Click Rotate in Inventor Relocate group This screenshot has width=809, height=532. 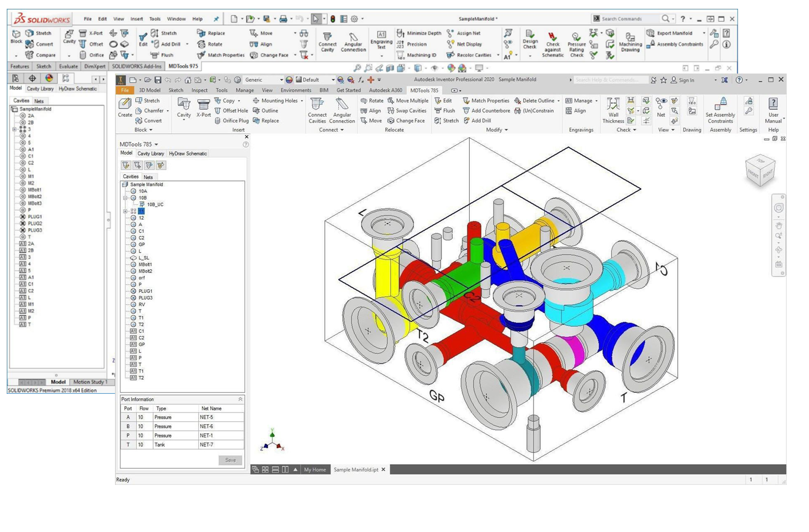coord(372,101)
